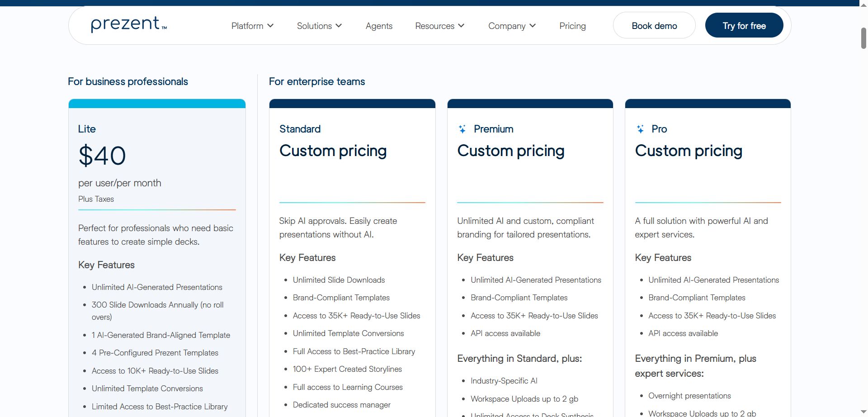Viewport: 868px width, 417px height.
Task: Click Pro's 'Unlimited AI-Generated Presentations'
Action: [714, 280]
